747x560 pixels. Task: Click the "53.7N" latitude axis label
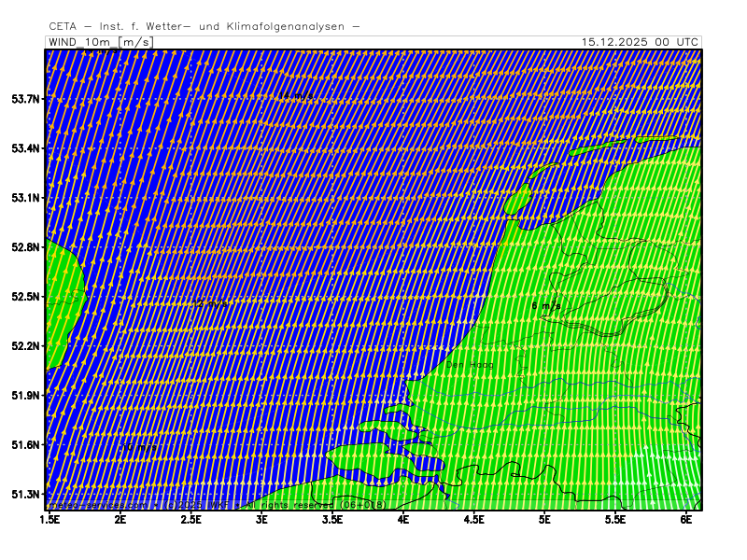pyautogui.click(x=25, y=99)
